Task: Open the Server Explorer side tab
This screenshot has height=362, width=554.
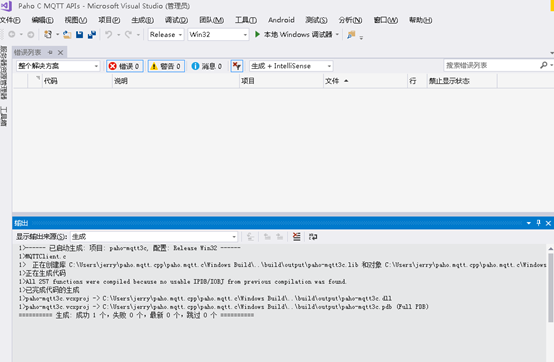Action: (x=4, y=72)
